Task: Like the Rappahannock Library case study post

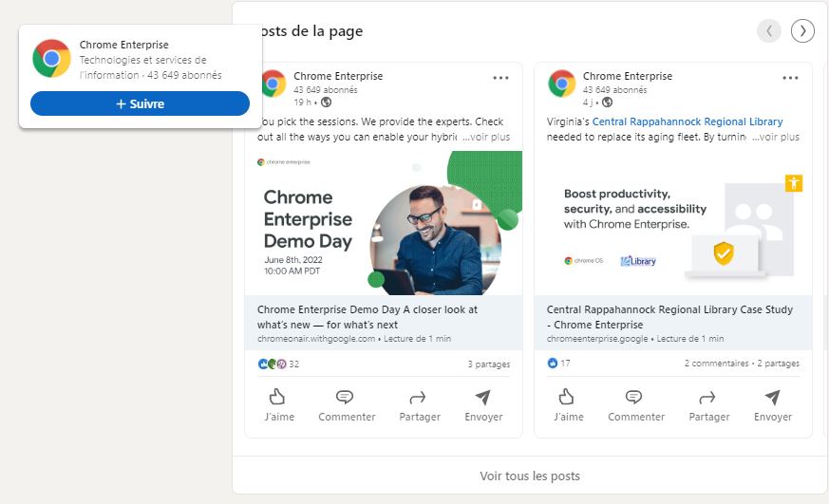Action: tap(568, 405)
